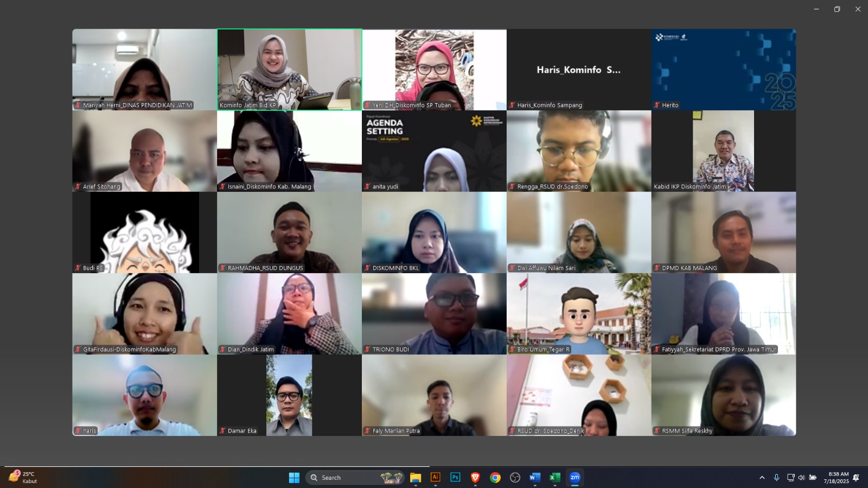Click the microphone tray icon

(x=776, y=478)
